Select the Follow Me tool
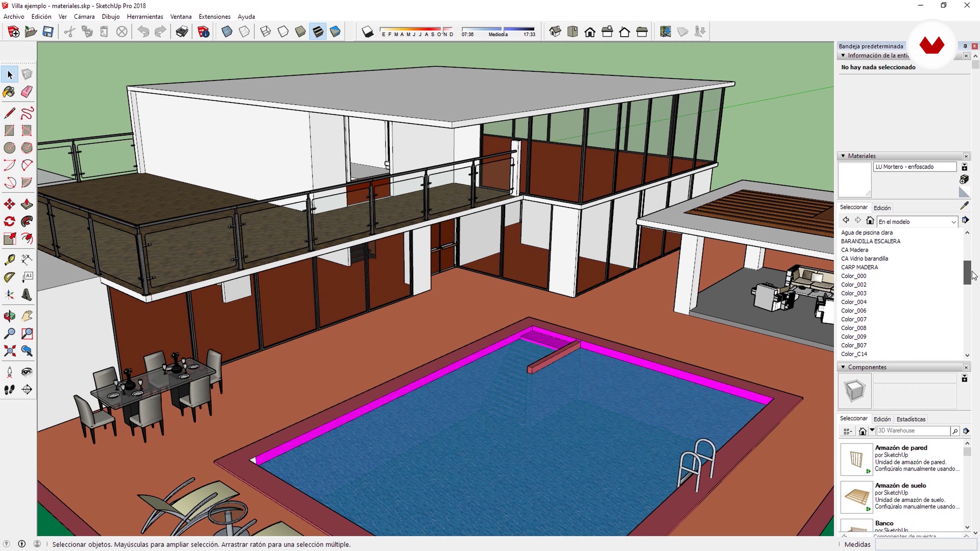The image size is (980, 551). tap(27, 221)
